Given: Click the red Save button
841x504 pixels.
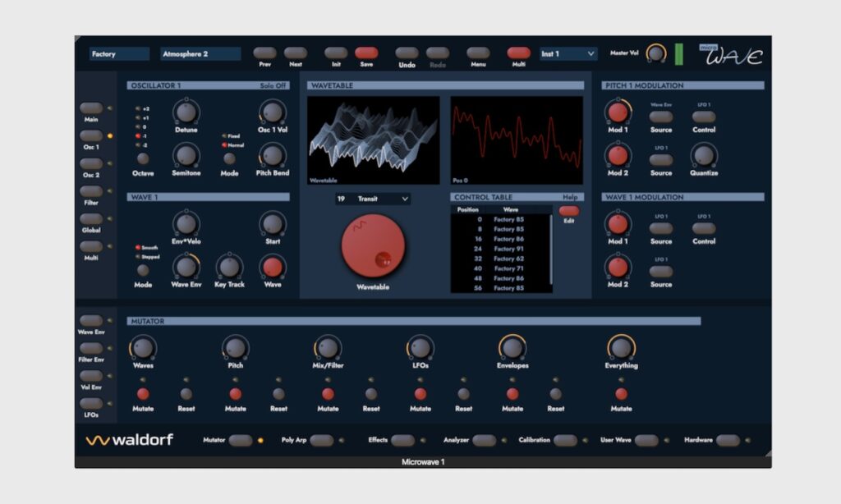Looking at the screenshot, I should click(x=366, y=53).
